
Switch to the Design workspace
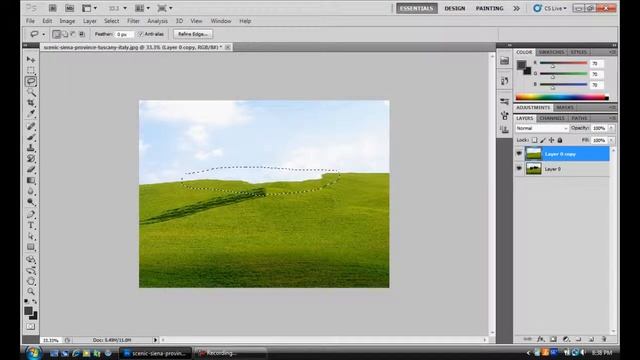(x=455, y=8)
